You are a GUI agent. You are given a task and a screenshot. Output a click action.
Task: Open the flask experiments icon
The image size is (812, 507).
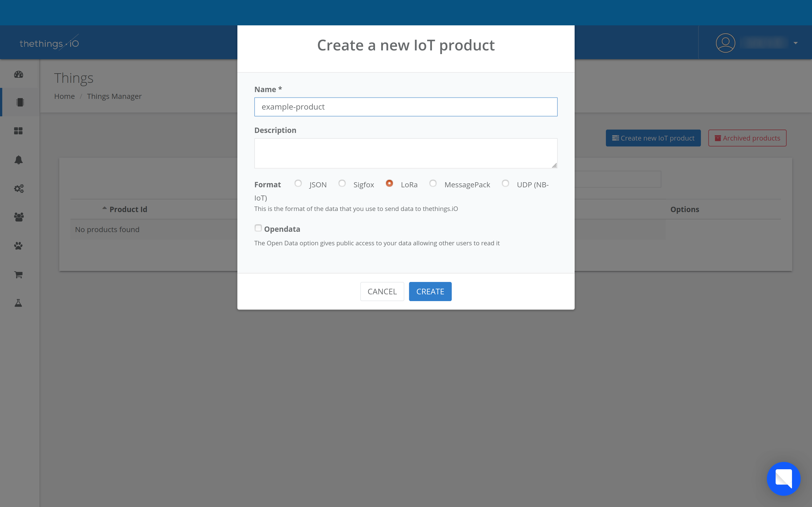(19, 303)
